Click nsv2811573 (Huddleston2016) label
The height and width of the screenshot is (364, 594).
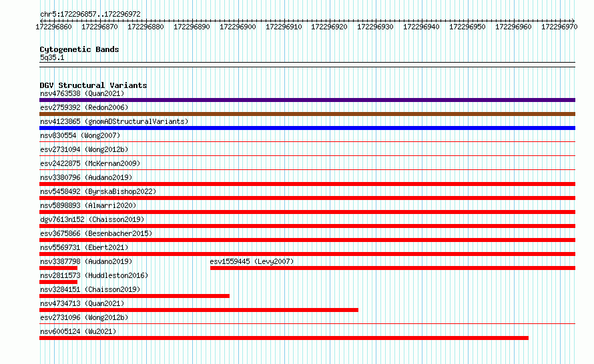pyautogui.click(x=94, y=275)
